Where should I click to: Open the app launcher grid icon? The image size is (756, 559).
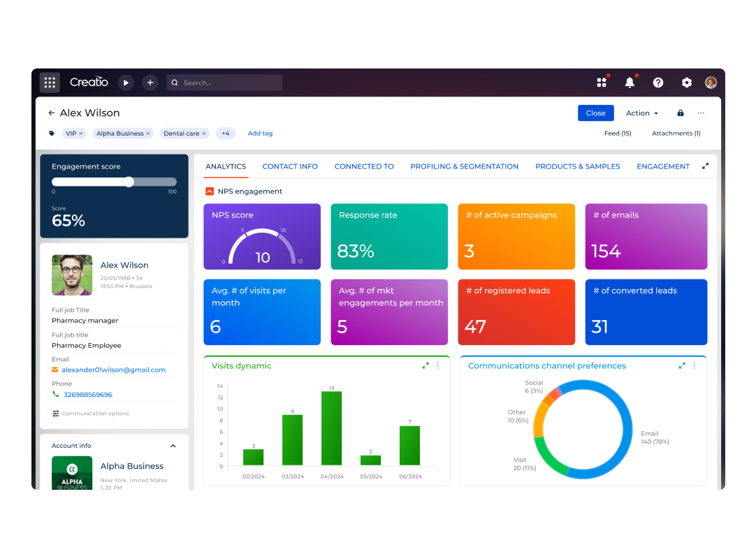click(x=50, y=82)
